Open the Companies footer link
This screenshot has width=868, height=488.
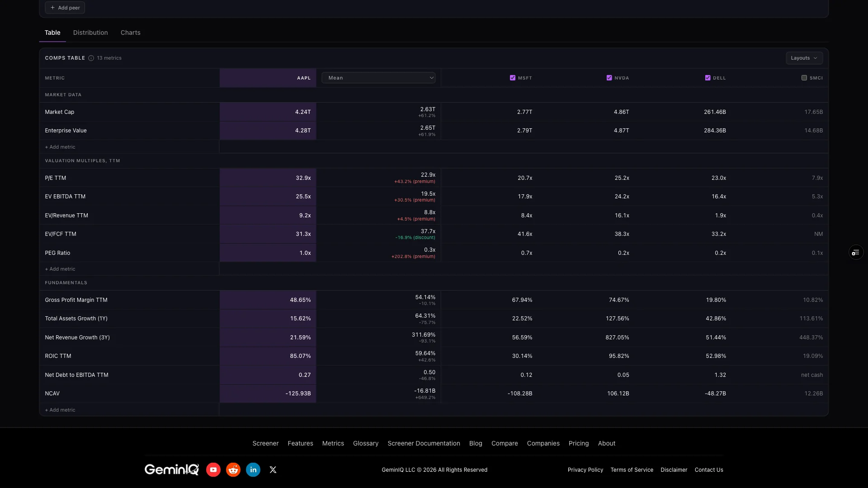[x=543, y=443]
